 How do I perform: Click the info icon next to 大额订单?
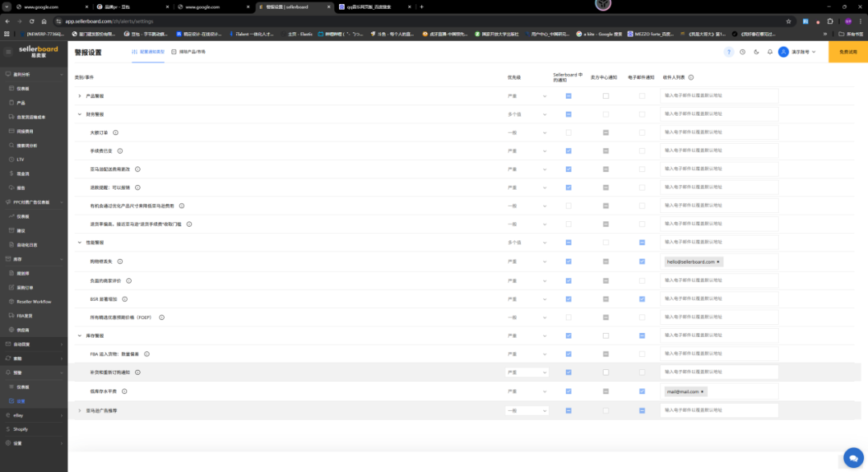[x=116, y=133]
